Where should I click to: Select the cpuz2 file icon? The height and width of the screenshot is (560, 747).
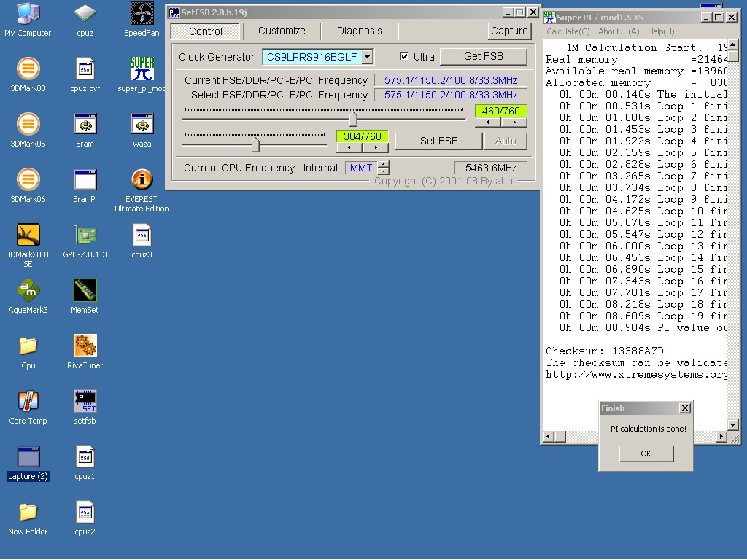(85, 518)
